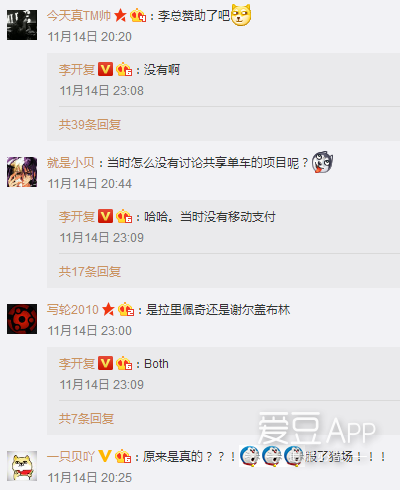This screenshot has width=400, height=490.
Task: Click the crown badge beside 李开复's Both reply
Action: (x=124, y=363)
